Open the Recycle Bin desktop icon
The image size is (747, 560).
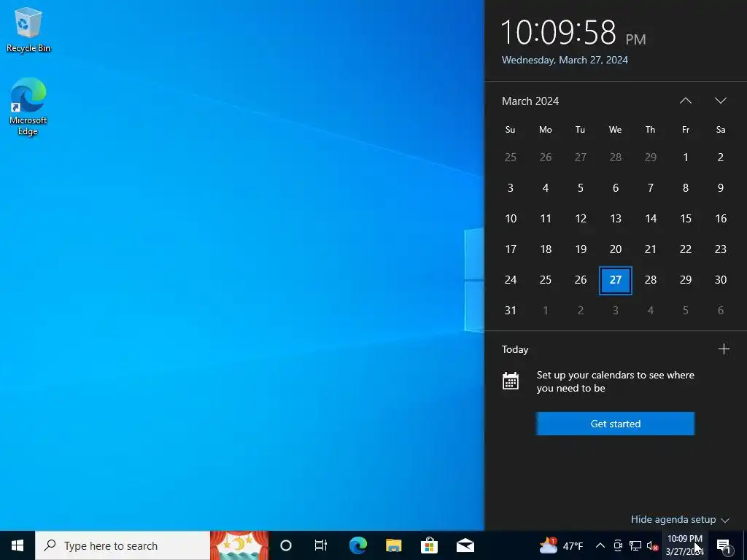(28, 29)
